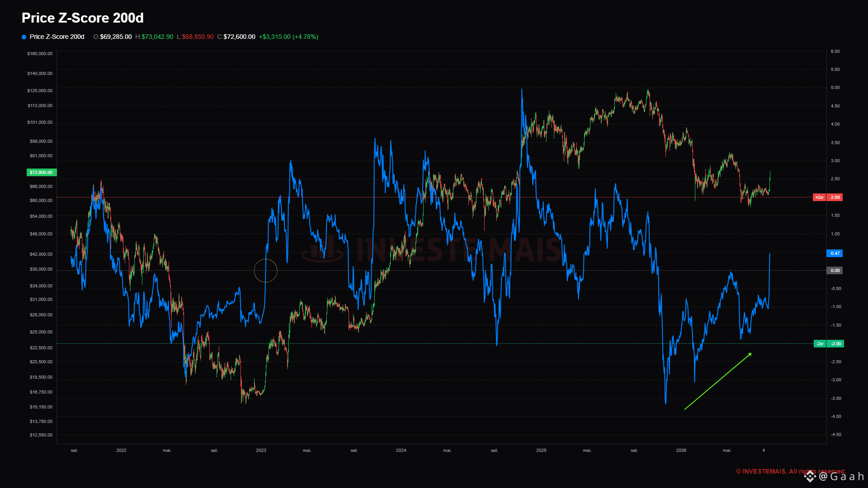This screenshot has width=868, height=488.
Task: Click the change value +$3,315.00 (+4.78%)
Action: (288, 37)
